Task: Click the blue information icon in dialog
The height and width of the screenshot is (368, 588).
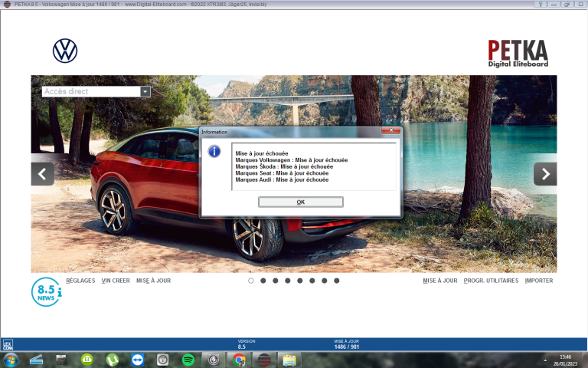Action: coord(214,151)
